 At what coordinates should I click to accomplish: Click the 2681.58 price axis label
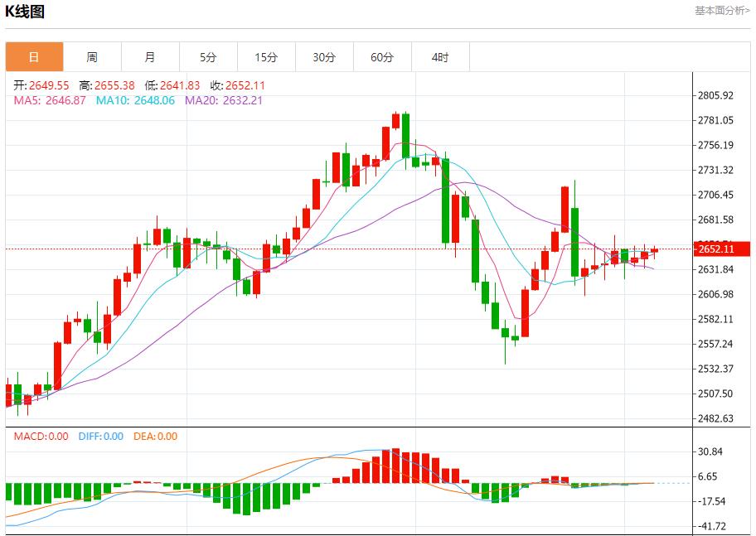715,220
